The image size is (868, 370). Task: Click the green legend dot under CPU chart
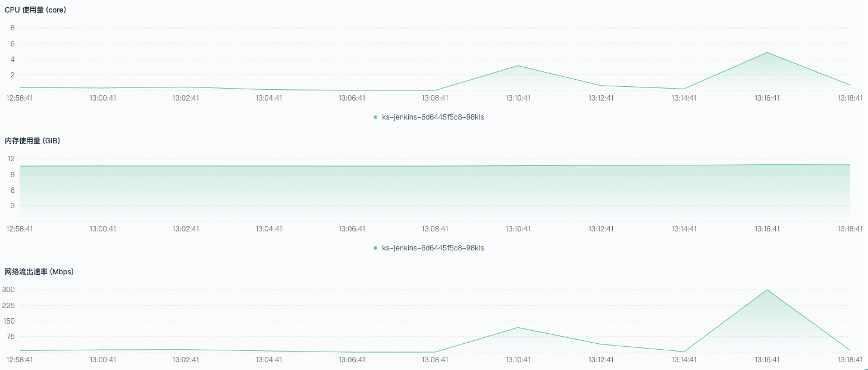375,117
